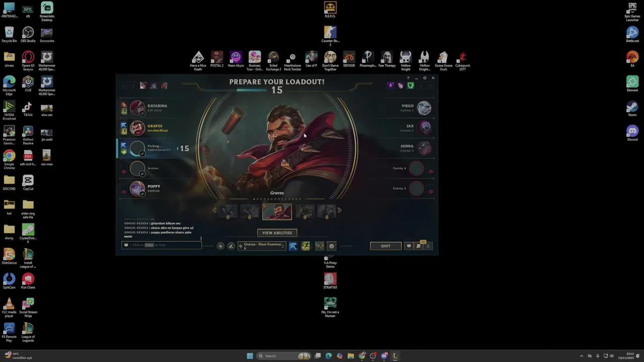
Task: Click the edit rune page pencil icon
Action: point(231,246)
